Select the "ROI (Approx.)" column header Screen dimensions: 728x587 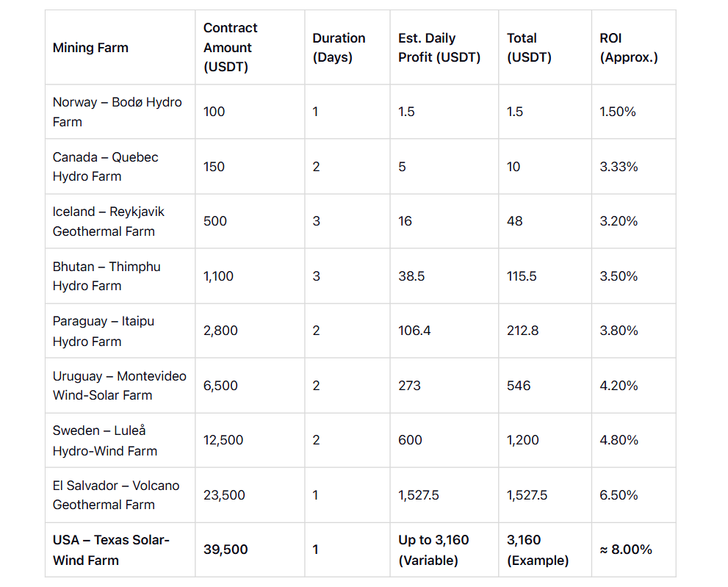[629, 48]
